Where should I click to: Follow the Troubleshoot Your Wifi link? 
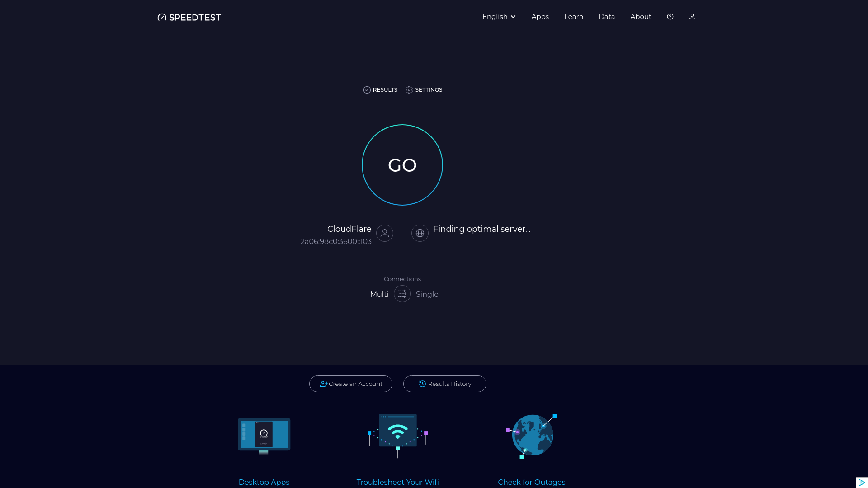click(398, 482)
